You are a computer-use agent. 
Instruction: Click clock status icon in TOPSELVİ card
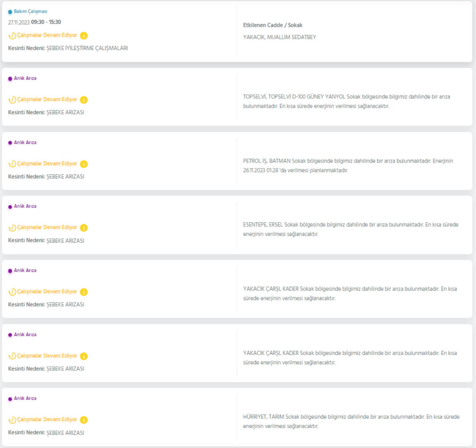[x=12, y=100]
